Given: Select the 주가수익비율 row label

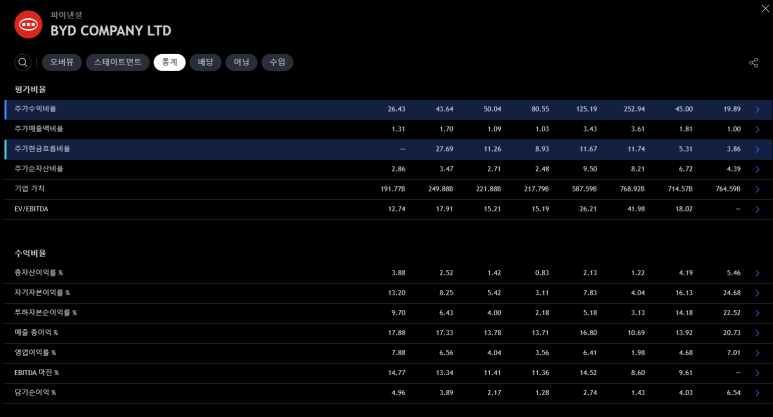Looking at the screenshot, I should coord(35,109).
